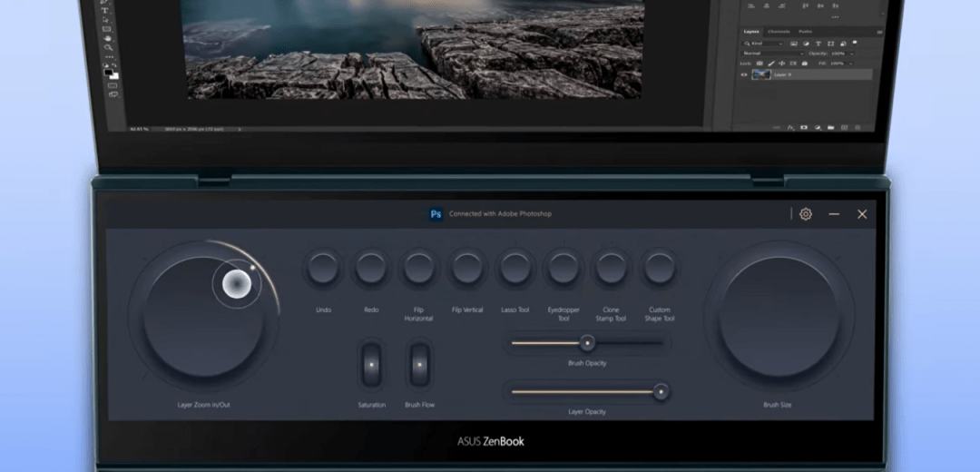Tap the Eyedropper Tool round button
980x472 pixels.
(x=563, y=268)
